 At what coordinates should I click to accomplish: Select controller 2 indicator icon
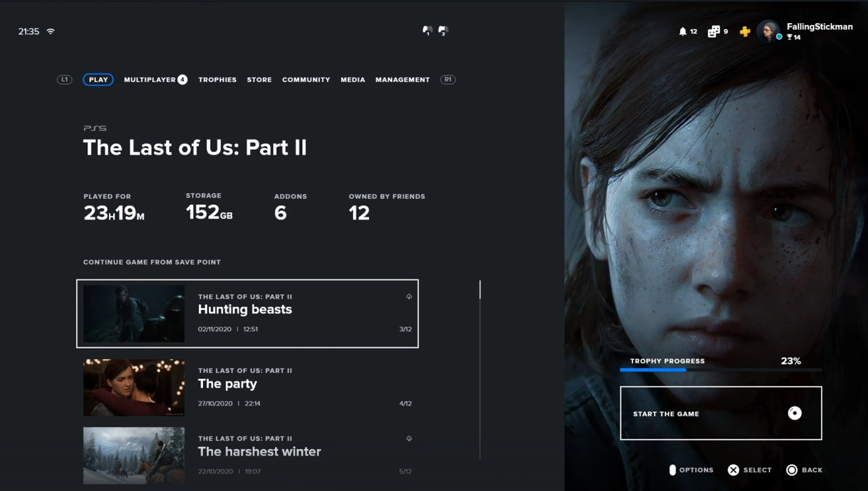[444, 30]
